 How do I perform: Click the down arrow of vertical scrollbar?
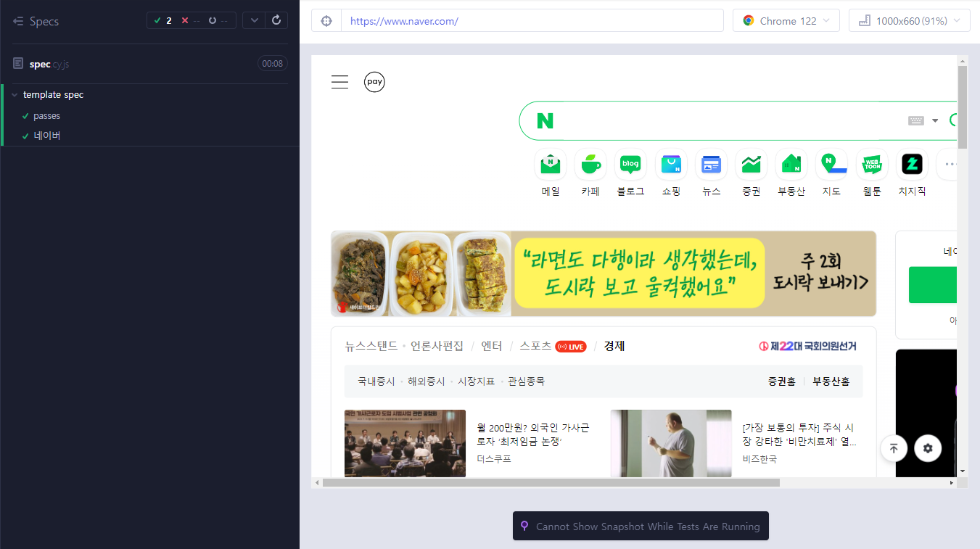click(x=963, y=471)
